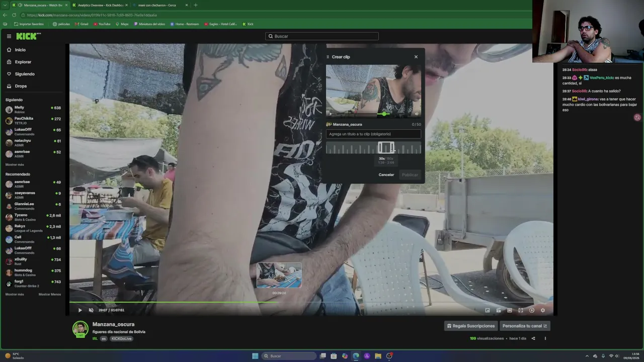
Task: Open Rakyz's recommended channel
Action: 33,228
